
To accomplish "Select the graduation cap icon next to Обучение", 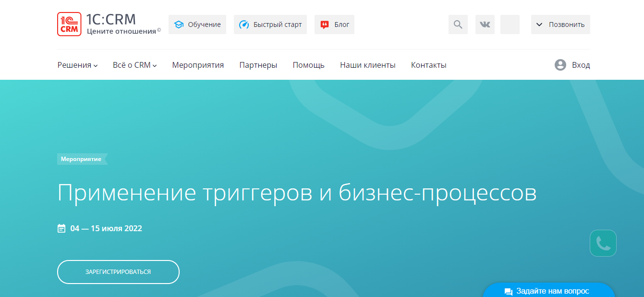I will click(180, 24).
